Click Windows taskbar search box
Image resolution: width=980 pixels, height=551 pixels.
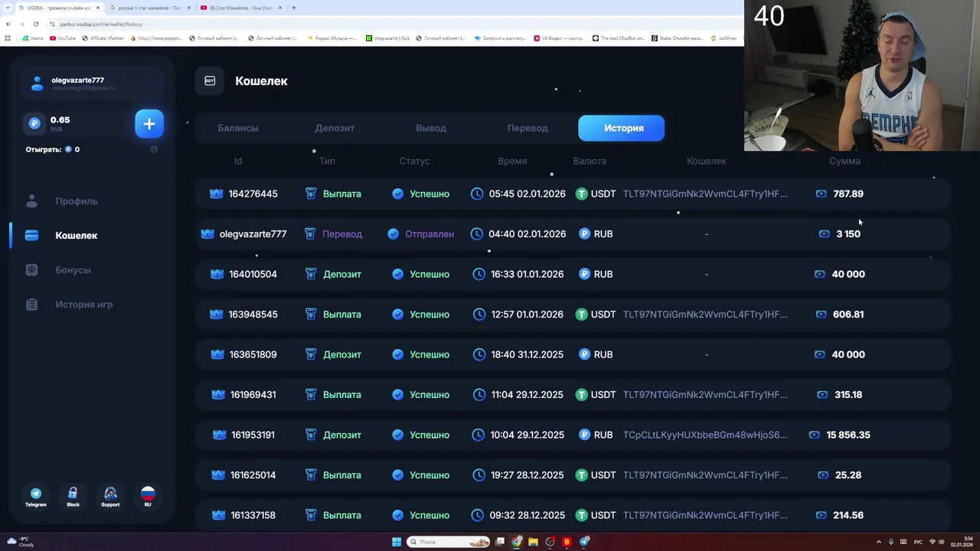(x=449, y=542)
